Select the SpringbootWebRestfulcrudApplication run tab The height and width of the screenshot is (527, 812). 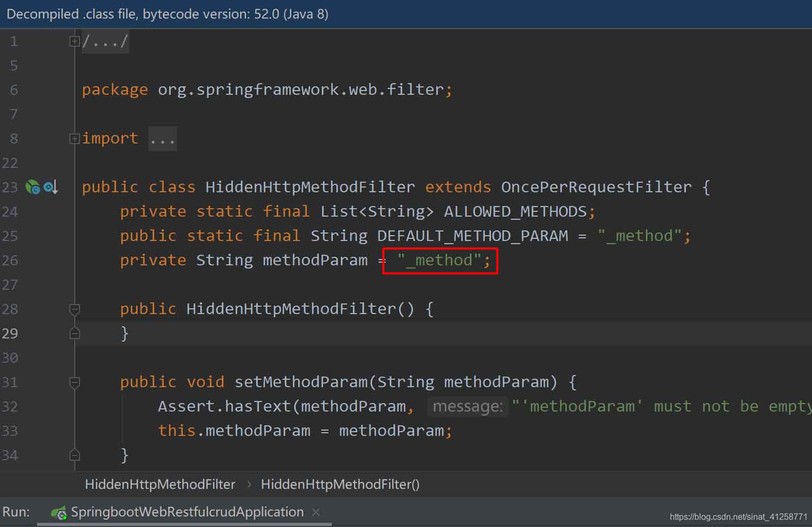(x=186, y=512)
